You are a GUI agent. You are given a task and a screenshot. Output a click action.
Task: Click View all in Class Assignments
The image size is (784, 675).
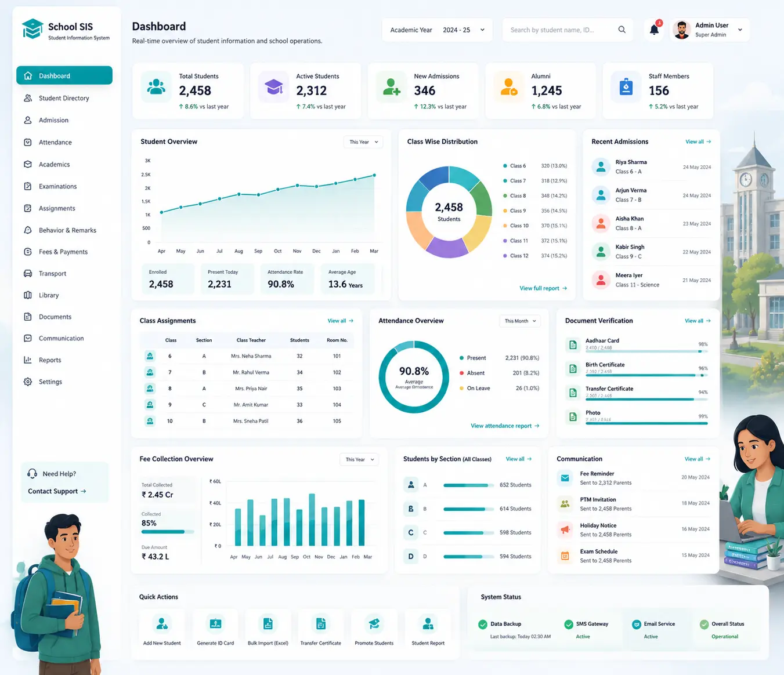pos(341,321)
